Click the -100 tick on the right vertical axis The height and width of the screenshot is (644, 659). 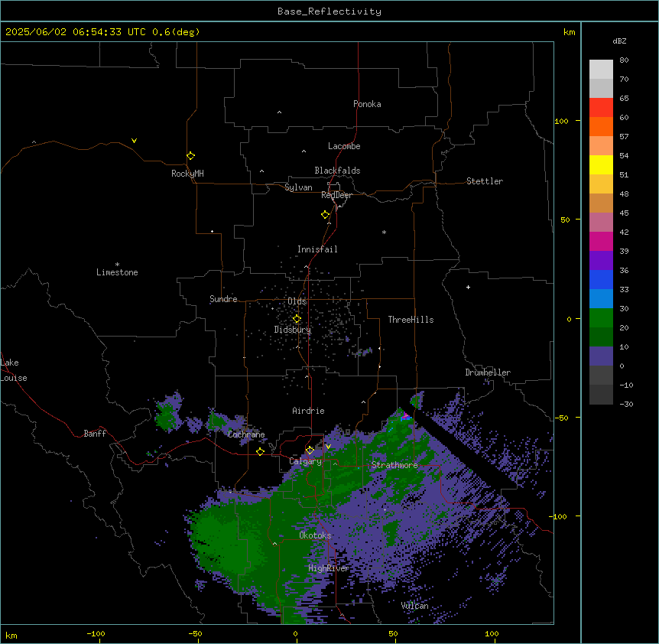coord(559,516)
